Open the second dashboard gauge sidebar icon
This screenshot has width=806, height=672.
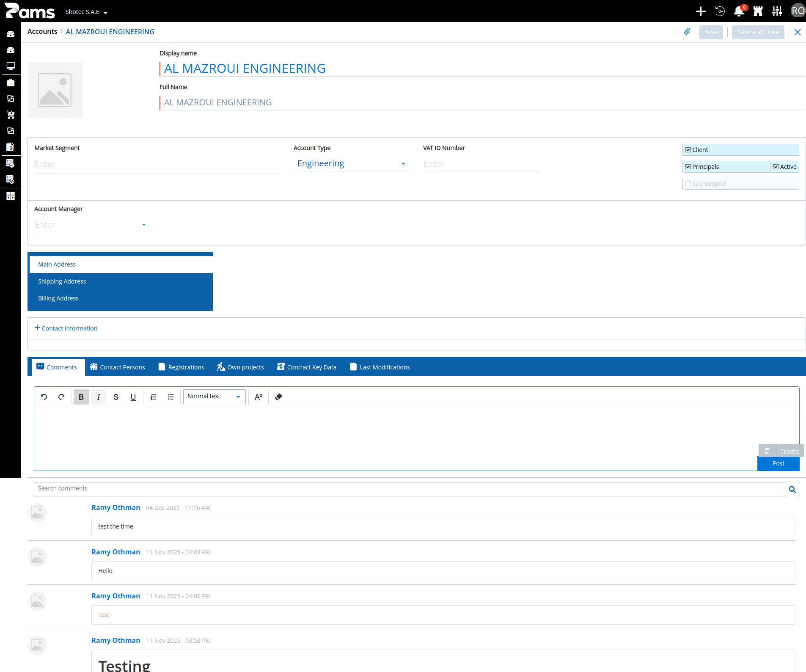[x=11, y=50]
